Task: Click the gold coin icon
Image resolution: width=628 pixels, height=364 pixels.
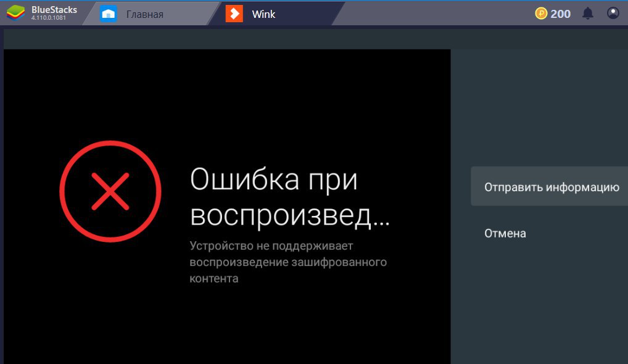Action: pos(540,14)
